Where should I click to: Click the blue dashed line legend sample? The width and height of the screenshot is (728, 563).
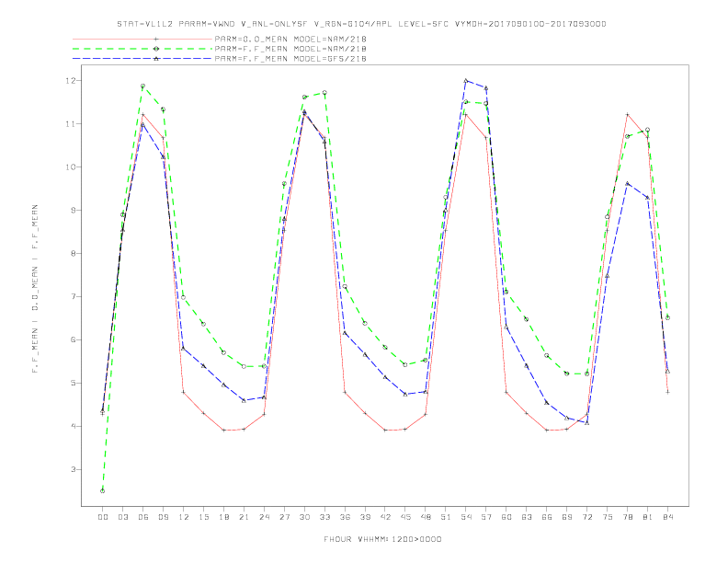[142, 59]
